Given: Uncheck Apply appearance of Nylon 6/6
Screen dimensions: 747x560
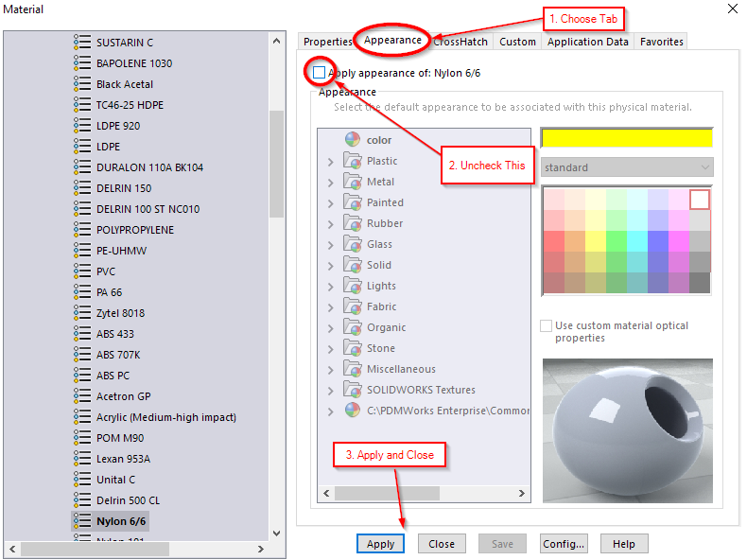Looking at the screenshot, I should 319,73.
